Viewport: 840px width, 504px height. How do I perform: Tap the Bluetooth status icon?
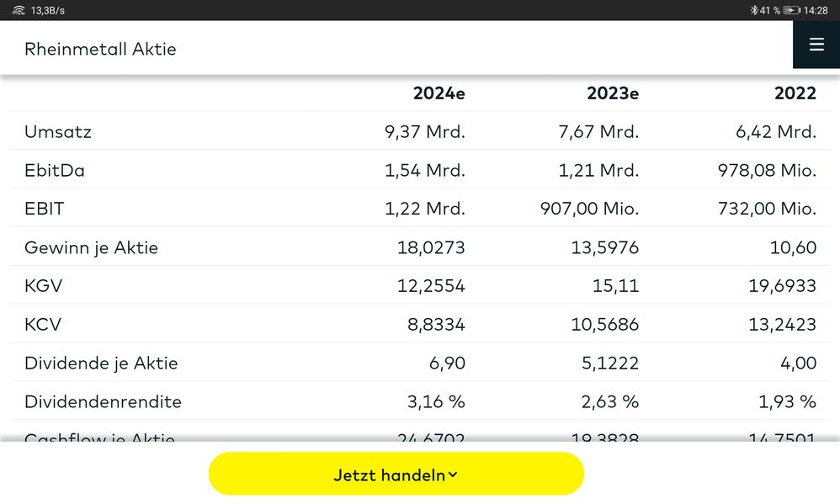(754, 10)
